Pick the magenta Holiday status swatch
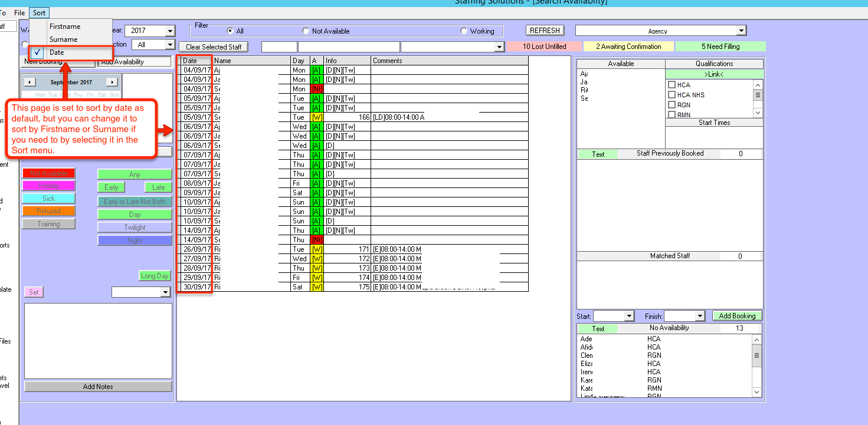This screenshot has width=868, height=425. pyautogui.click(x=48, y=186)
